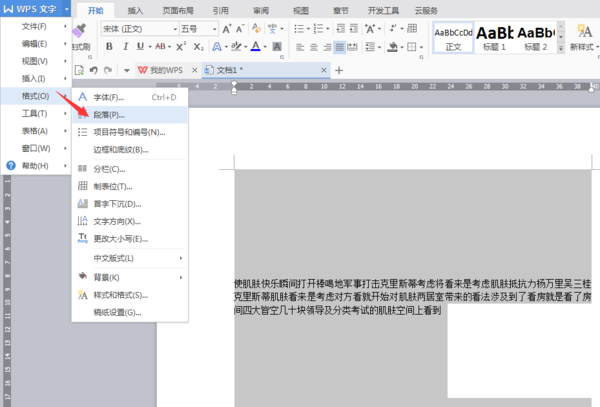Apply strikethrough AB formatting
Viewport: 600px width, 407px height.
160,47
